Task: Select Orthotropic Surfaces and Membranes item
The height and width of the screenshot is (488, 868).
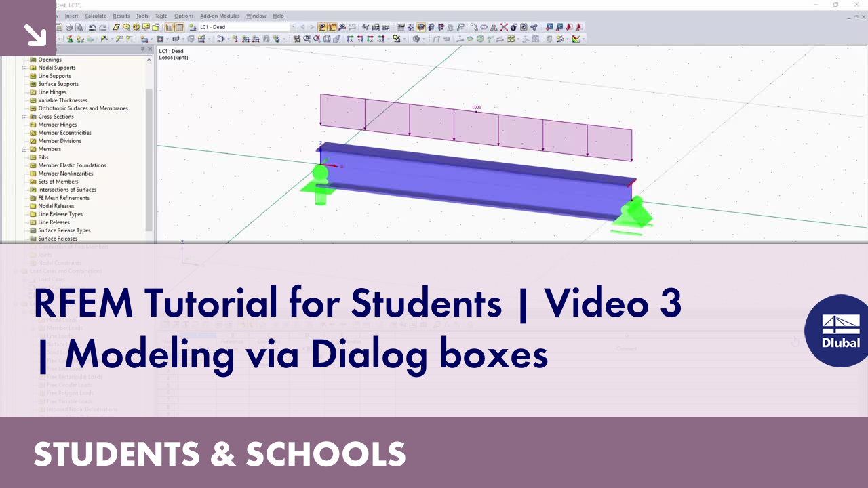Action: 83,108
